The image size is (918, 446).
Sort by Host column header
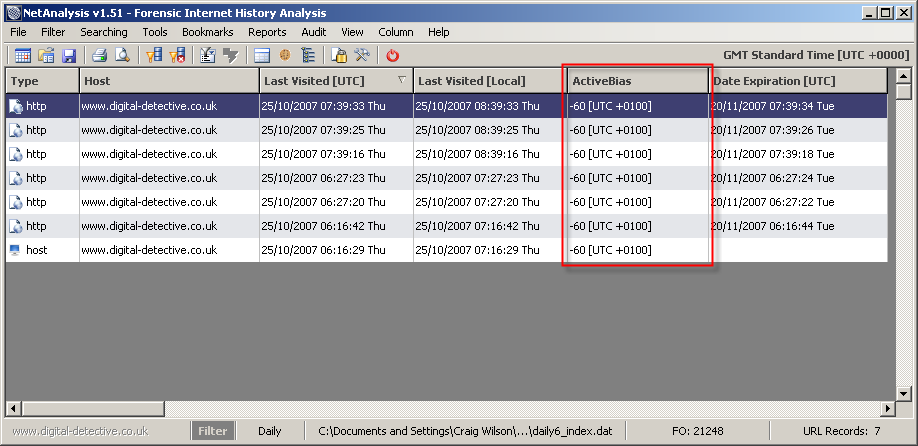pos(169,81)
